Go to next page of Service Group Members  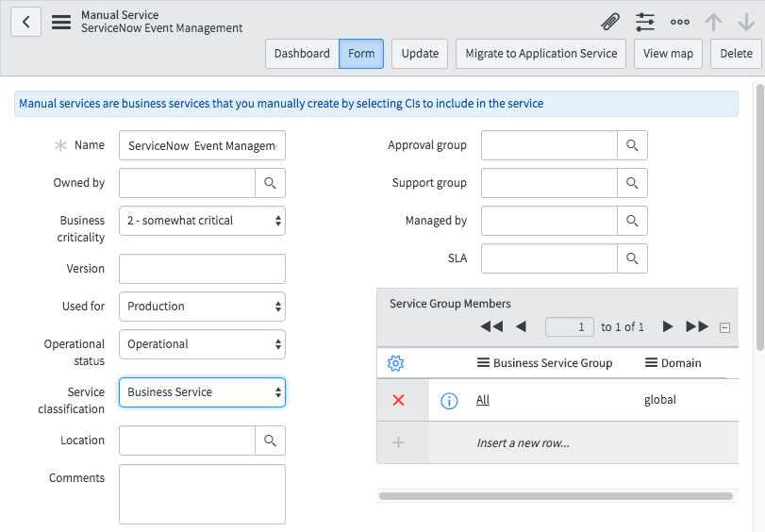coord(668,326)
